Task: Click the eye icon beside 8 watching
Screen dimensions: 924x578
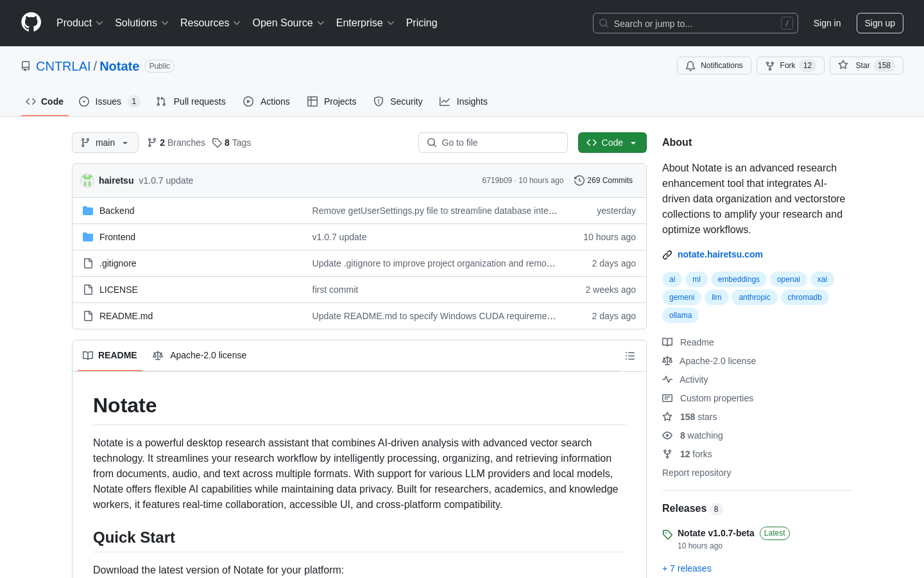Action: tap(667, 435)
